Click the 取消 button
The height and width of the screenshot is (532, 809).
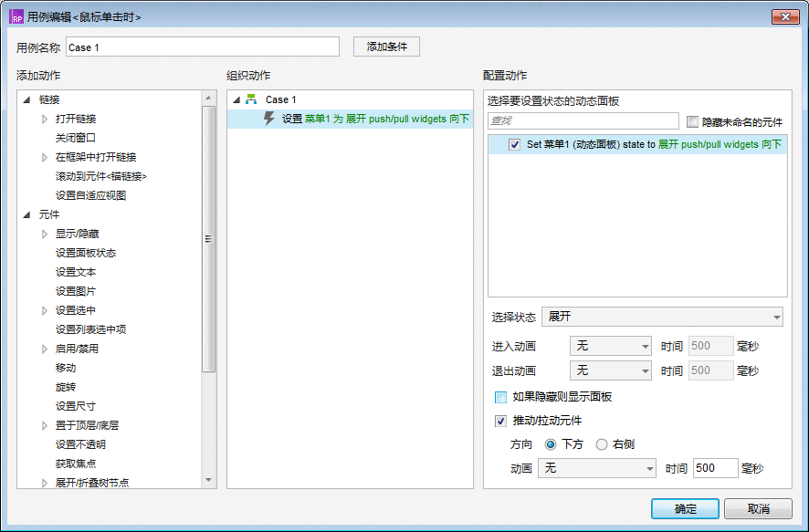[758, 509]
